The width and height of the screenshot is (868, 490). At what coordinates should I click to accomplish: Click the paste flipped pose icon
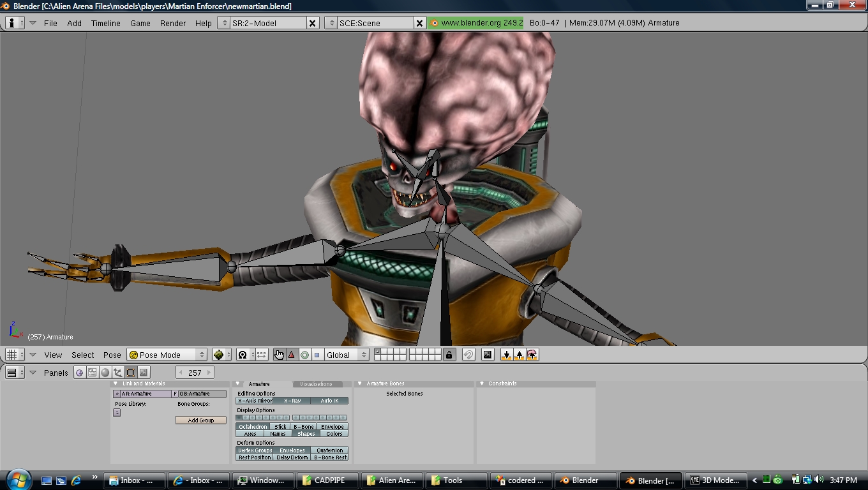532,355
